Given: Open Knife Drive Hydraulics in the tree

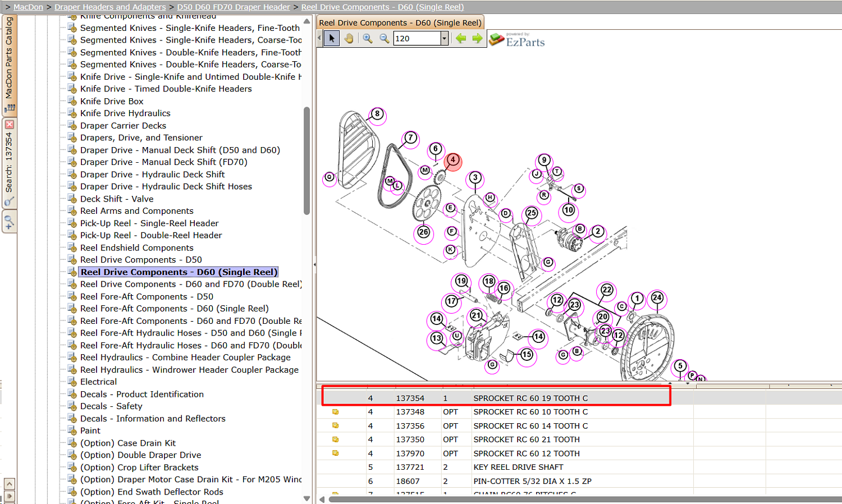Looking at the screenshot, I should [125, 113].
